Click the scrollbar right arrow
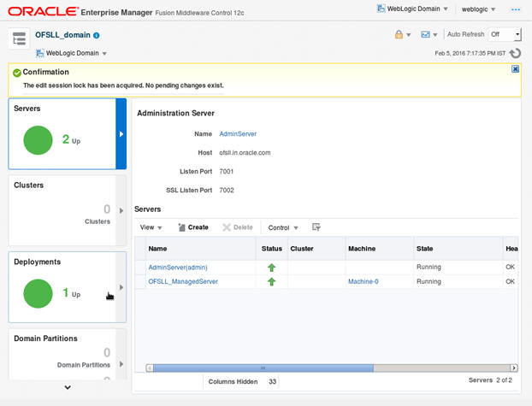This screenshot has height=406, width=532. (x=514, y=368)
